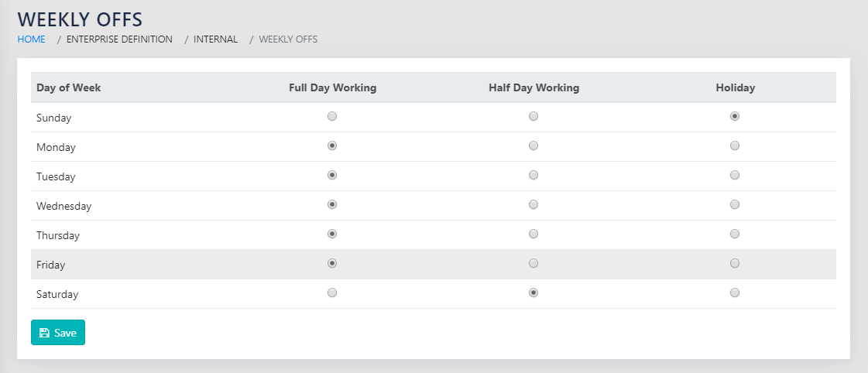Select Holiday for Monday

(735, 145)
